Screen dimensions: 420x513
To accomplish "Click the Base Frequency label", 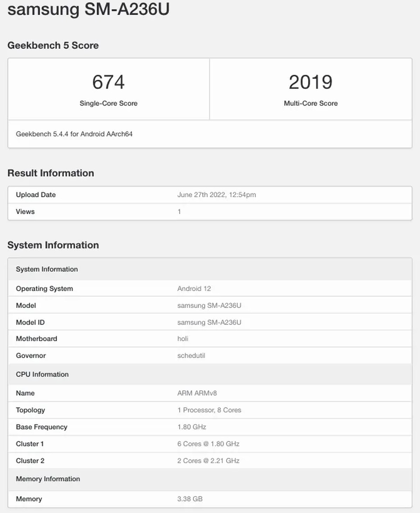I will (x=42, y=427).
